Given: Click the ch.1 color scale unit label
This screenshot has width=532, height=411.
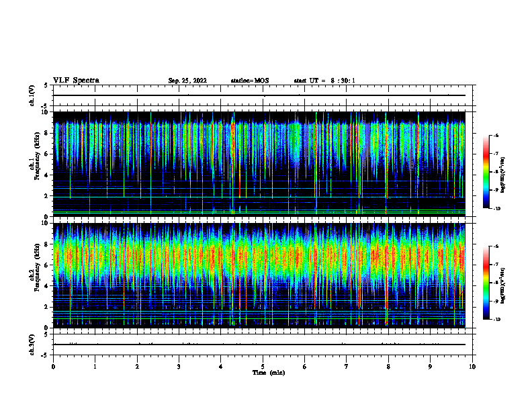Looking at the screenshot, I should click(503, 175).
